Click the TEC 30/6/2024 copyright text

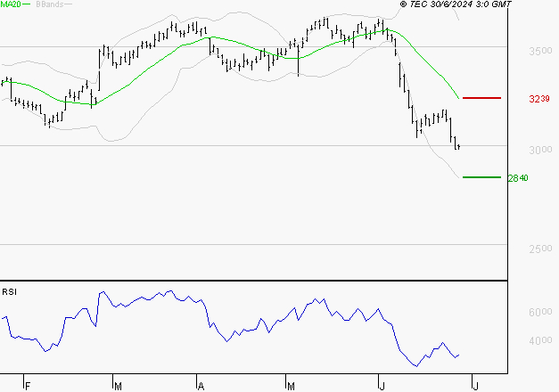456,4
